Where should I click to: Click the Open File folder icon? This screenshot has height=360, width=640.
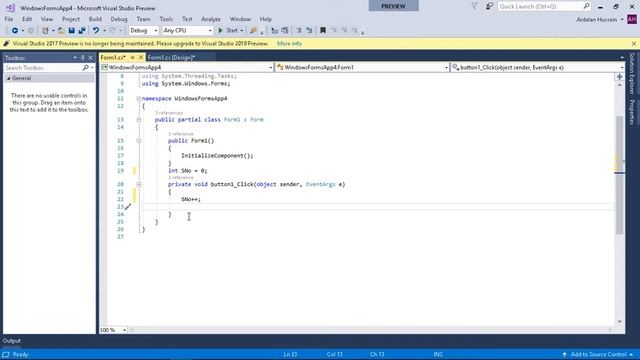click(61, 31)
